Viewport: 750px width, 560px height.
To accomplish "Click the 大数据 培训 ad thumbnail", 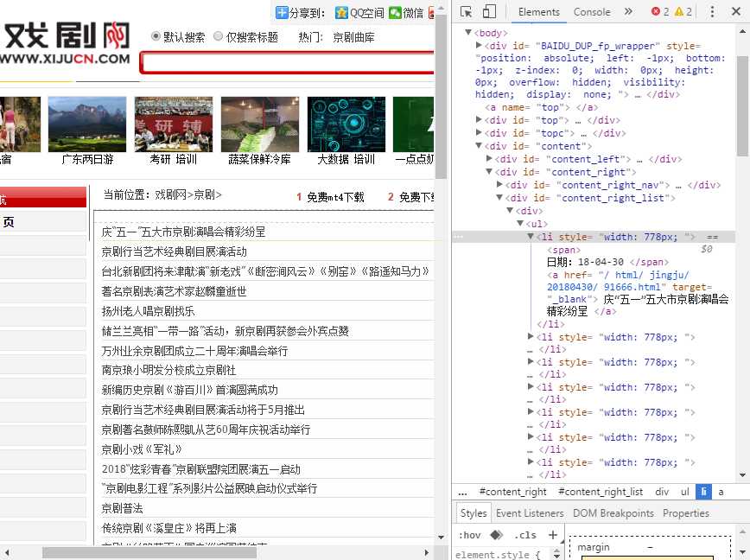I will pos(346,124).
